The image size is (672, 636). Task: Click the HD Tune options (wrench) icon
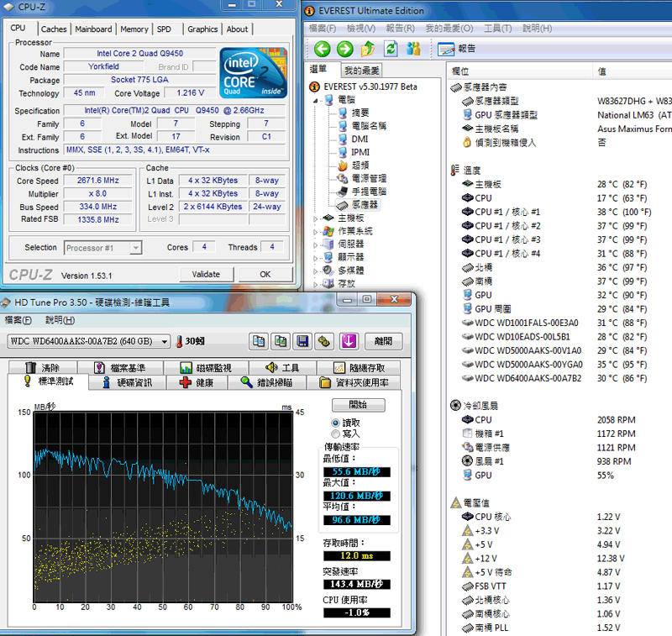click(325, 341)
